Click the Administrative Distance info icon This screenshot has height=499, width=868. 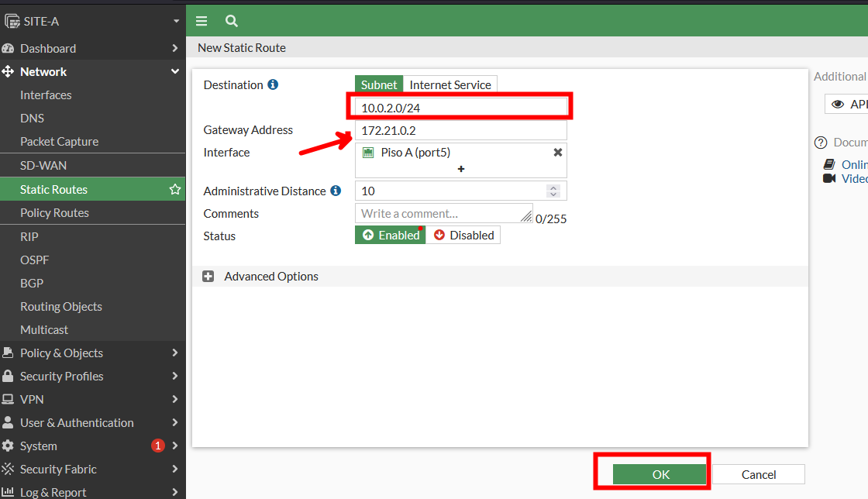(336, 191)
